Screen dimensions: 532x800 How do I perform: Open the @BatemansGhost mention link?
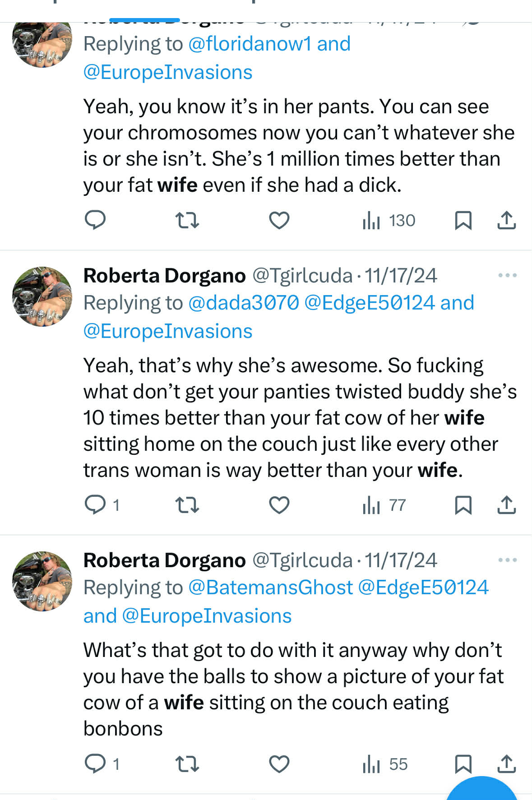point(270,587)
